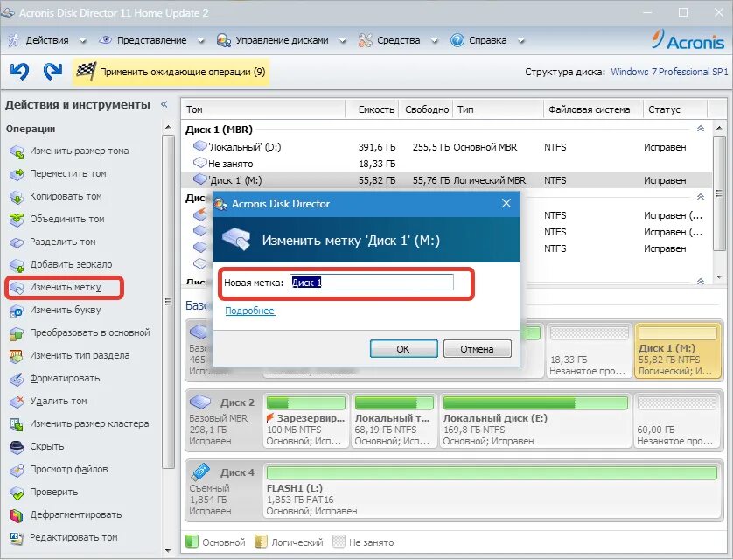Click the Переместить том icon
Screen dimensions: 733x560
click(17, 174)
